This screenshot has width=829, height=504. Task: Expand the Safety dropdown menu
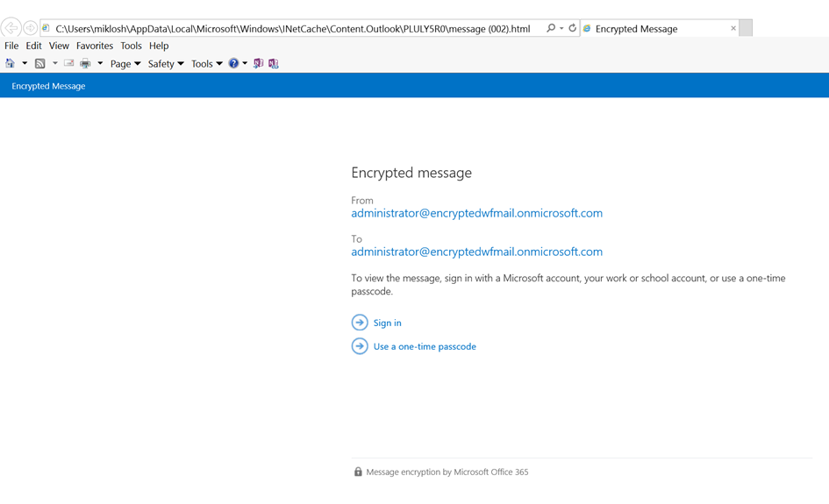166,64
